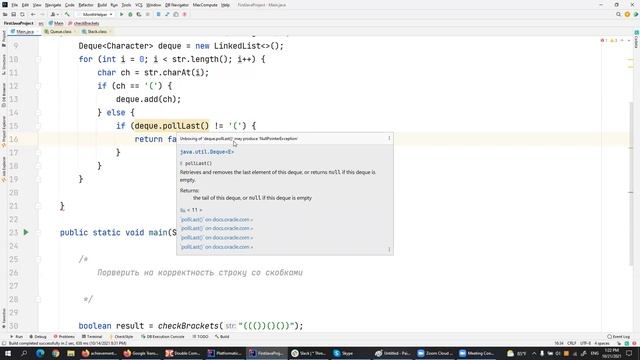The image size is (640, 360).
Task: Save all using the disk icon
Action: click(13, 14)
